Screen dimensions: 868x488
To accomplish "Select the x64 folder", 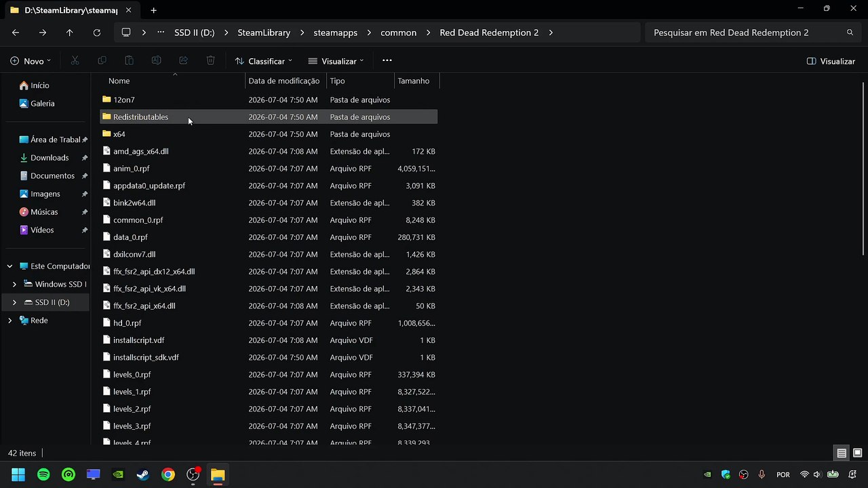I will pyautogui.click(x=269, y=134).
